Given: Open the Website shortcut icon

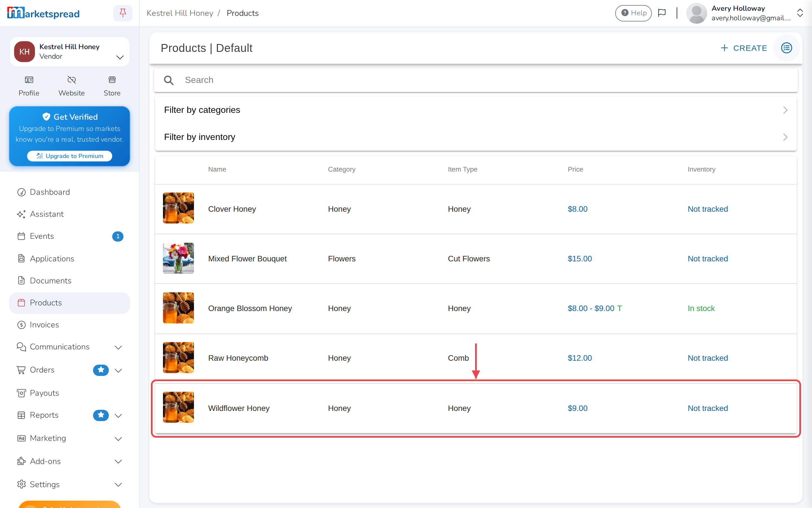Looking at the screenshot, I should [71, 80].
